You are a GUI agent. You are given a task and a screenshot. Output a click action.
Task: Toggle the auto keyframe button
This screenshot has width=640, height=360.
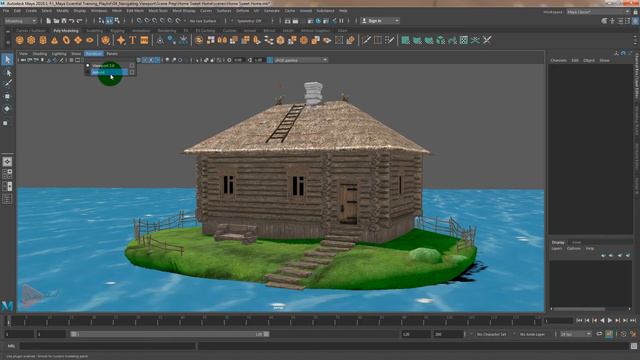pos(609,334)
